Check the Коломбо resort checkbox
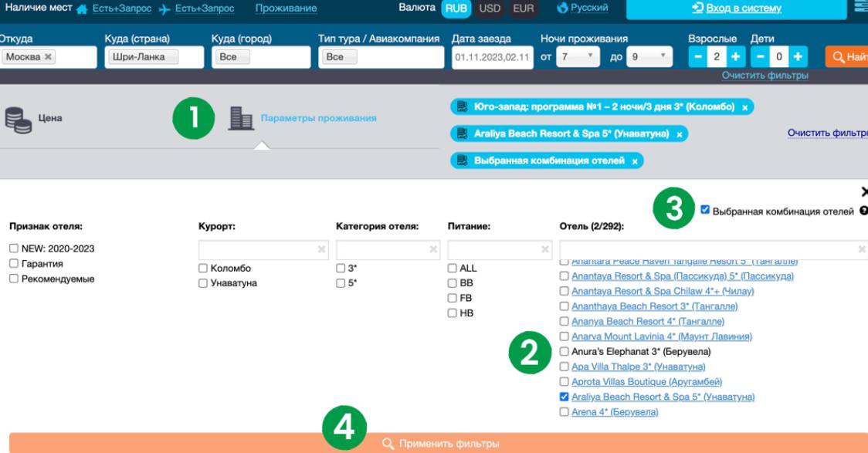The width and height of the screenshot is (868, 453). (x=204, y=269)
